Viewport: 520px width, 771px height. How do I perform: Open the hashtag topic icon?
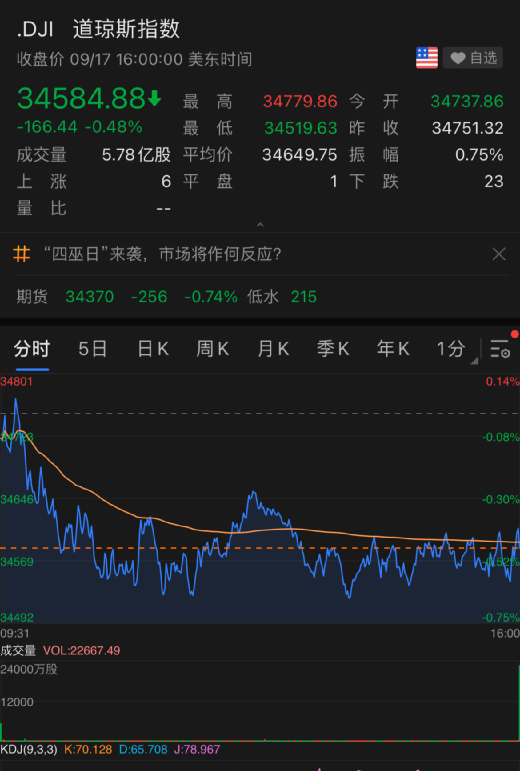[x=22, y=254]
